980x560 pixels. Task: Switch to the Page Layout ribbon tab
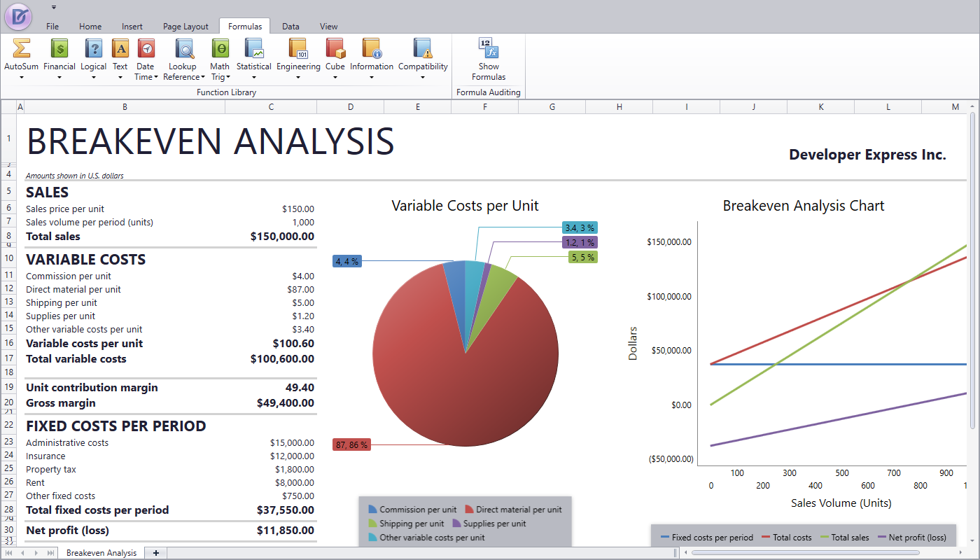[185, 27]
